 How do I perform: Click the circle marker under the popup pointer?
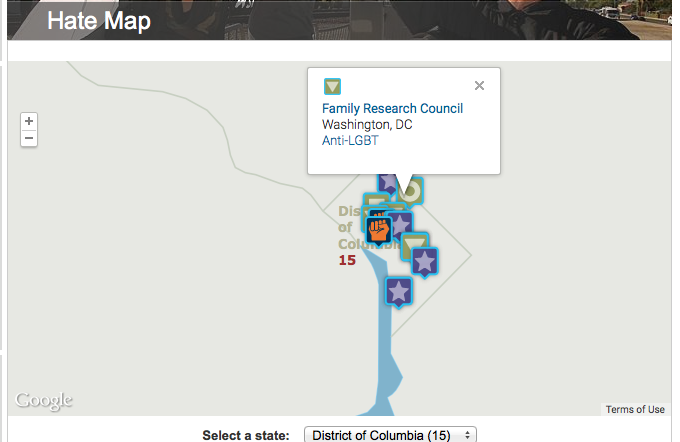click(x=412, y=191)
